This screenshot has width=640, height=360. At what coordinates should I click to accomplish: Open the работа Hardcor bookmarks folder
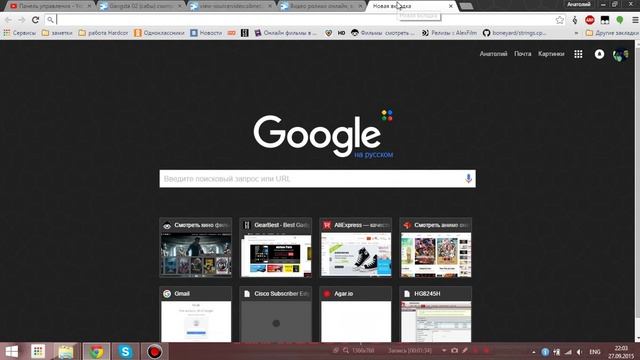pos(103,33)
